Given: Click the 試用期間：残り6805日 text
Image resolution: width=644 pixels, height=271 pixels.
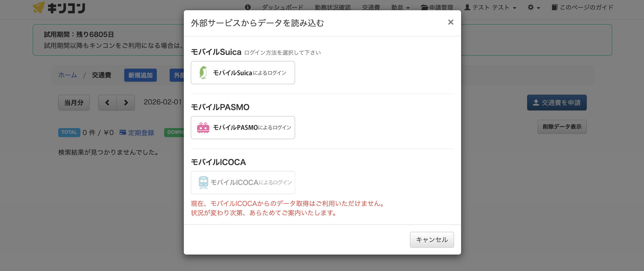Looking at the screenshot, I should coord(79,34).
